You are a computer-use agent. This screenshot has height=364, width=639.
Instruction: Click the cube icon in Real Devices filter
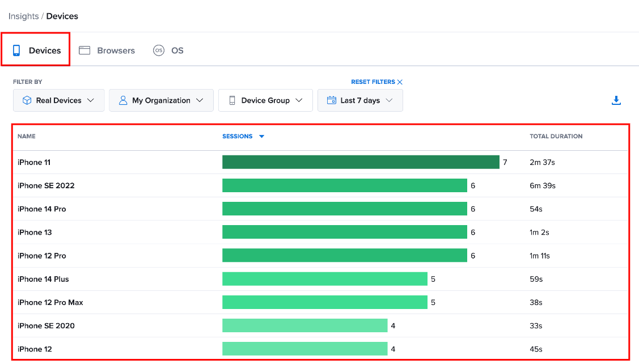point(27,100)
